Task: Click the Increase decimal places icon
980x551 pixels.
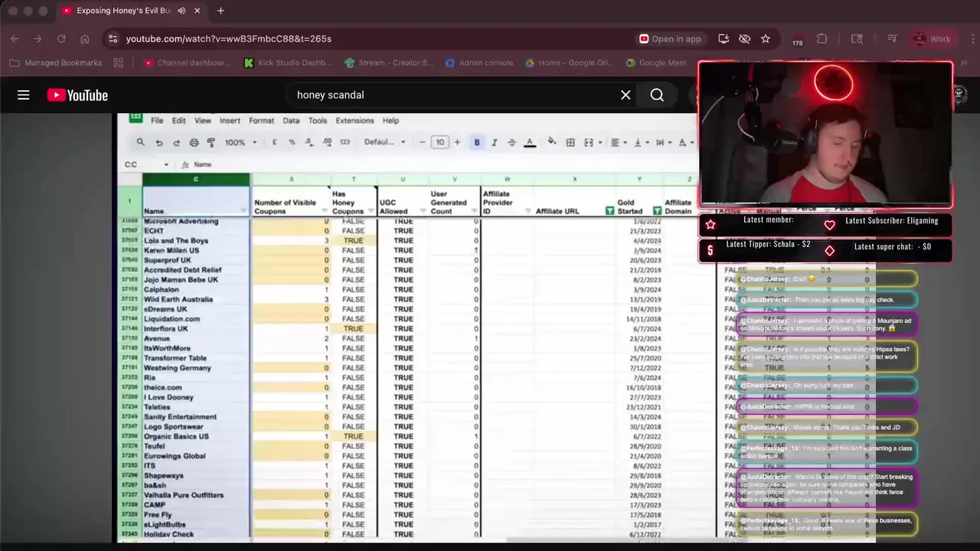Action: click(328, 142)
